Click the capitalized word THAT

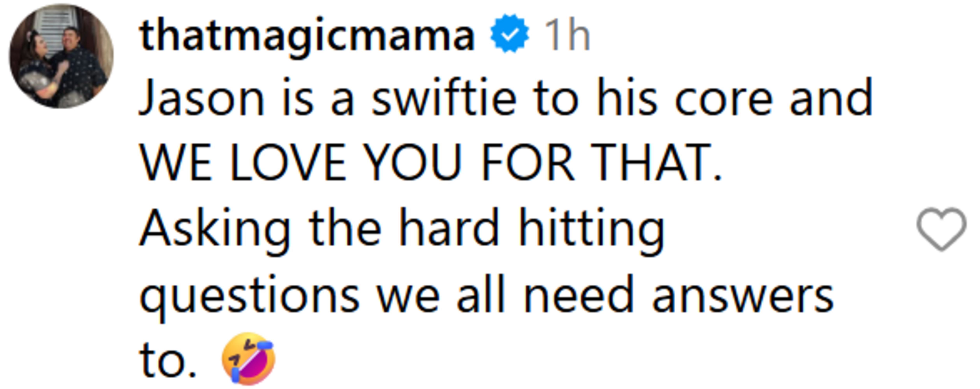tap(655, 163)
